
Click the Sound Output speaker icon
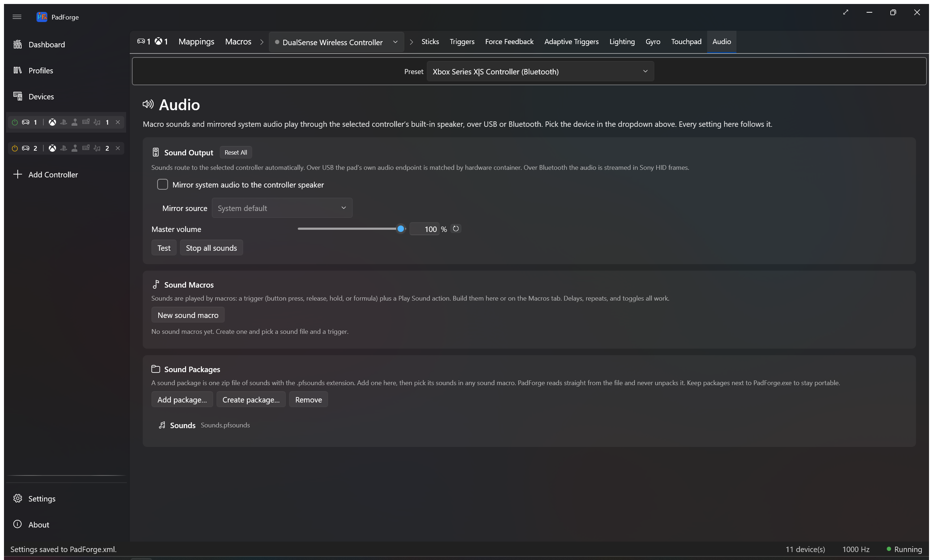[x=155, y=152]
